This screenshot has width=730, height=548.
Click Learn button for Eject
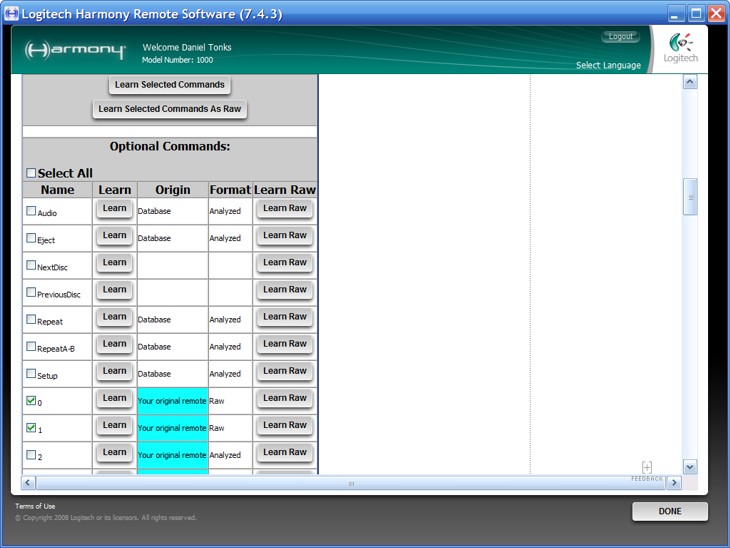[115, 236]
